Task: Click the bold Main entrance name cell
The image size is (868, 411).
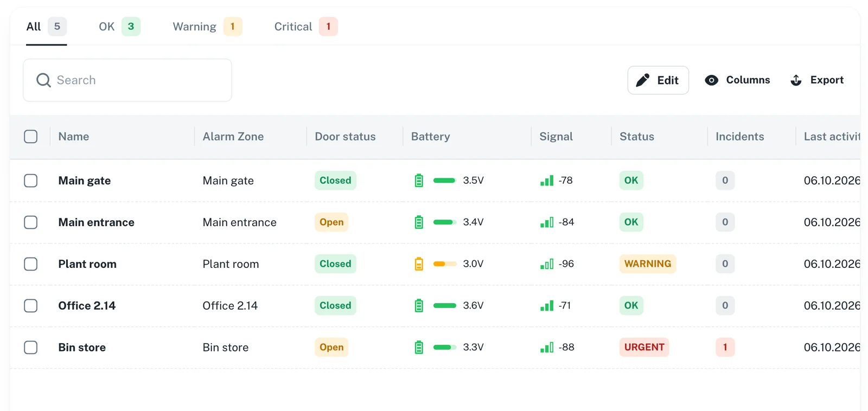Action: 97,222
